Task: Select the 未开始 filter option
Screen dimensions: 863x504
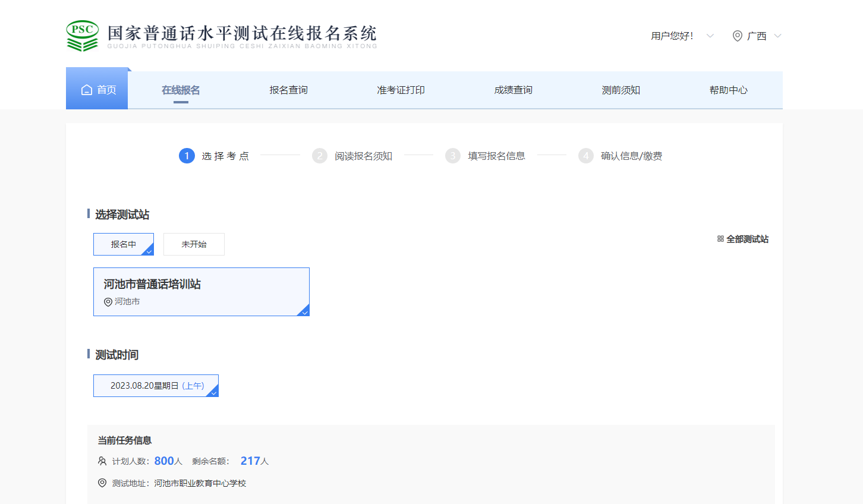Action: [x=194, y=244]
